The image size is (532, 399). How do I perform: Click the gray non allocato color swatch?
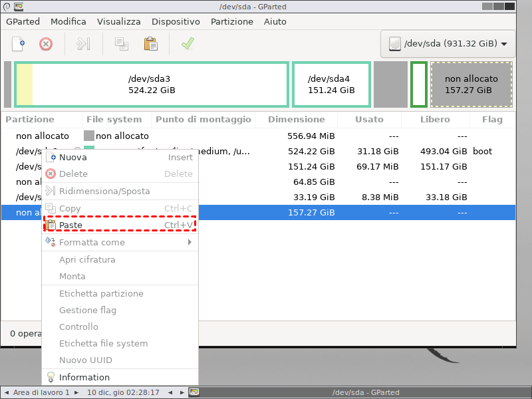pos(89,136)
